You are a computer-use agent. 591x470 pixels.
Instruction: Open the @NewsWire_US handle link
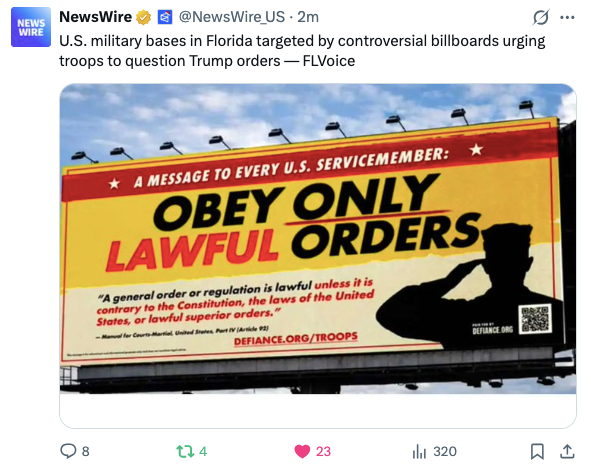[x=231, y=17]
